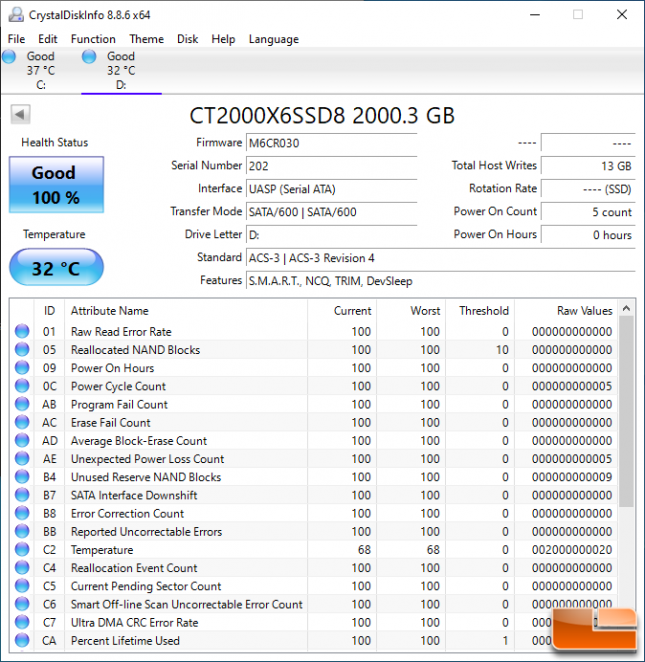Viewport: 645px width, 662px height.
Task: Click the Drive Letter field D:
Action: [x=331, y=235]
